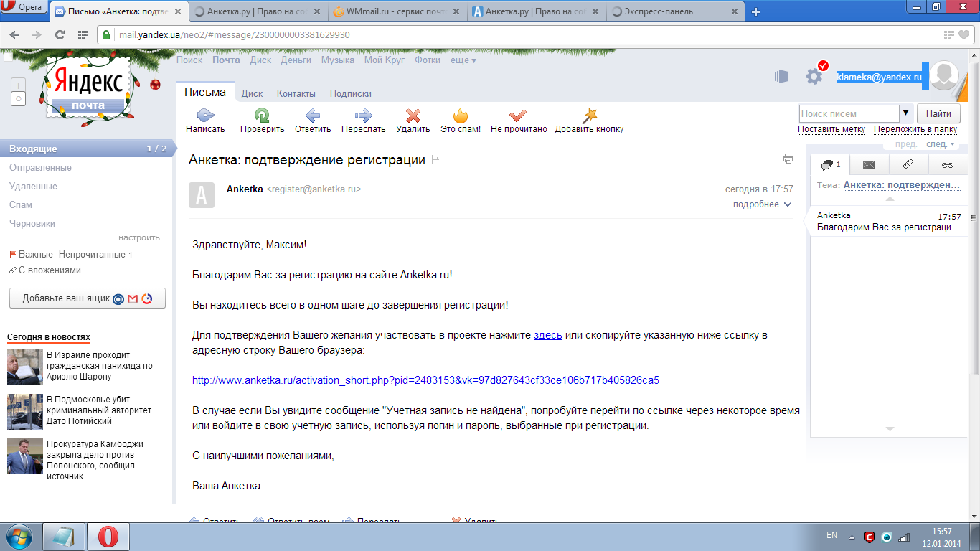
Task: Click the user profile avatar picture
Action: [946, 76]
